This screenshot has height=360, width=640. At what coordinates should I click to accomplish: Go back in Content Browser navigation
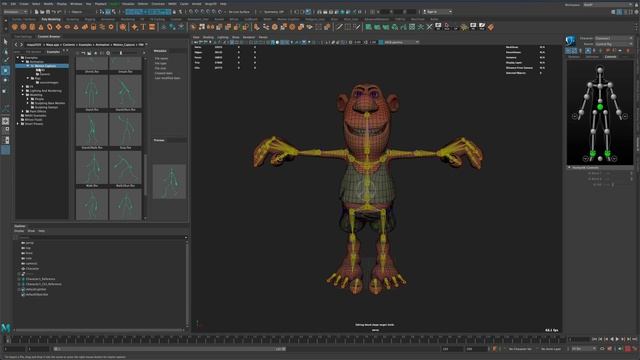coord(16,44)
